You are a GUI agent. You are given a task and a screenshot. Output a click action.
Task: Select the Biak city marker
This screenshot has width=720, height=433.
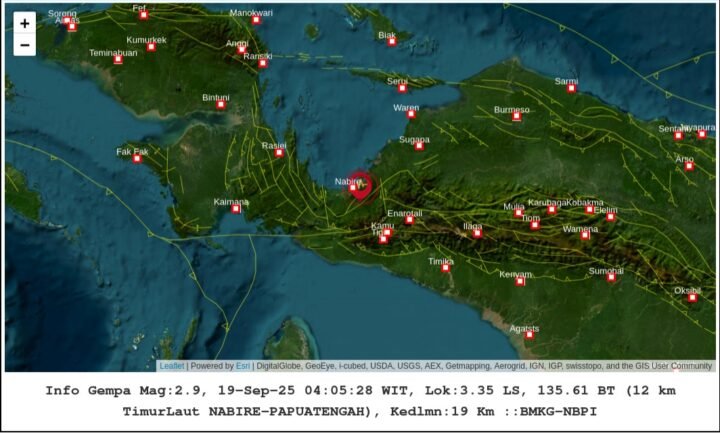pyautogui.click(x=392, y=42)
